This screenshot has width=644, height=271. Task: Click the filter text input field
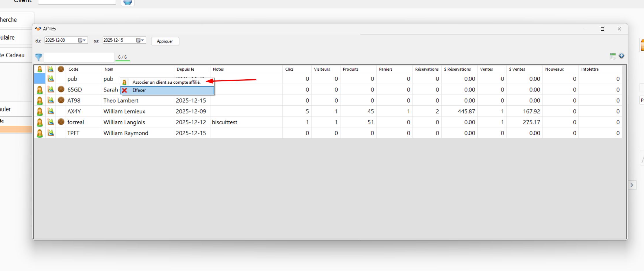[x=79, y=57]
